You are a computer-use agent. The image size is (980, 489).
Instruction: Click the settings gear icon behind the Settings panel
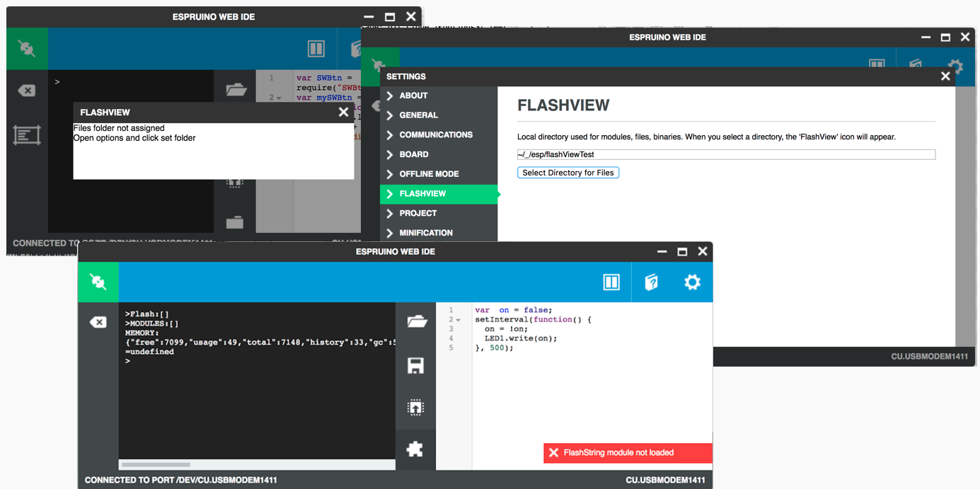[955, 65]
